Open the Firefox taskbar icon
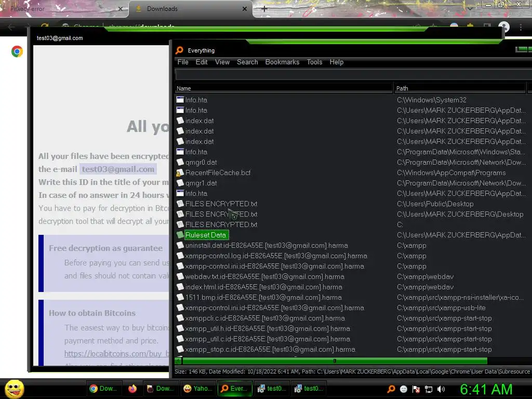The image size is (532, 399). 132,389
